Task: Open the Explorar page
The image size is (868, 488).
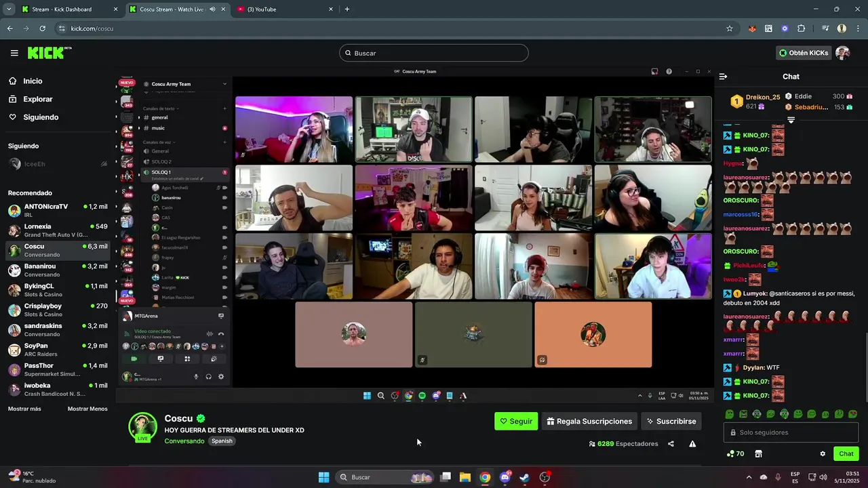Action: [x=37, y=99]
